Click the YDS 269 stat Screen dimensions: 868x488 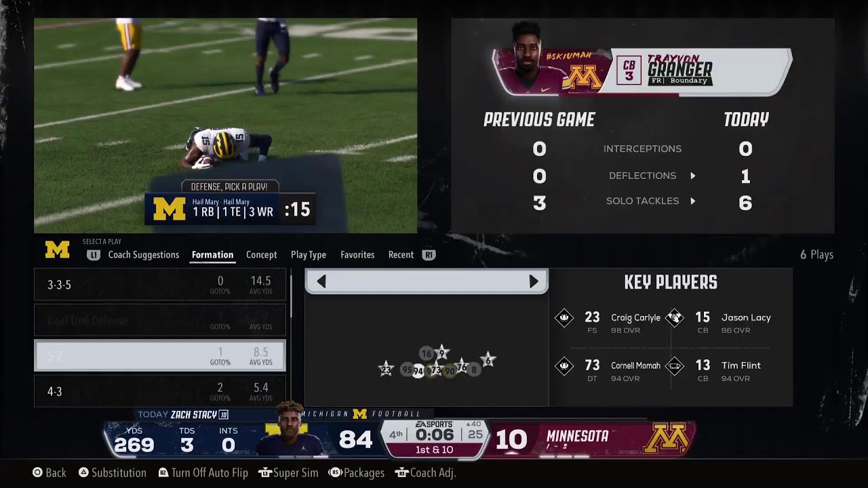click(134, 440)
